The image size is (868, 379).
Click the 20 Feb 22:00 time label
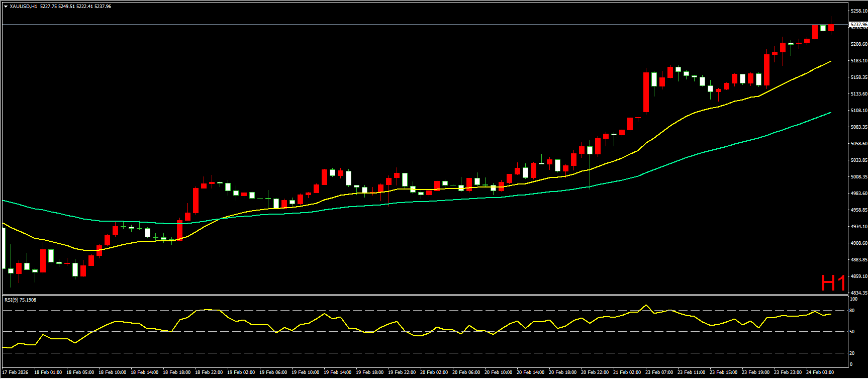(x=595, y=372)
